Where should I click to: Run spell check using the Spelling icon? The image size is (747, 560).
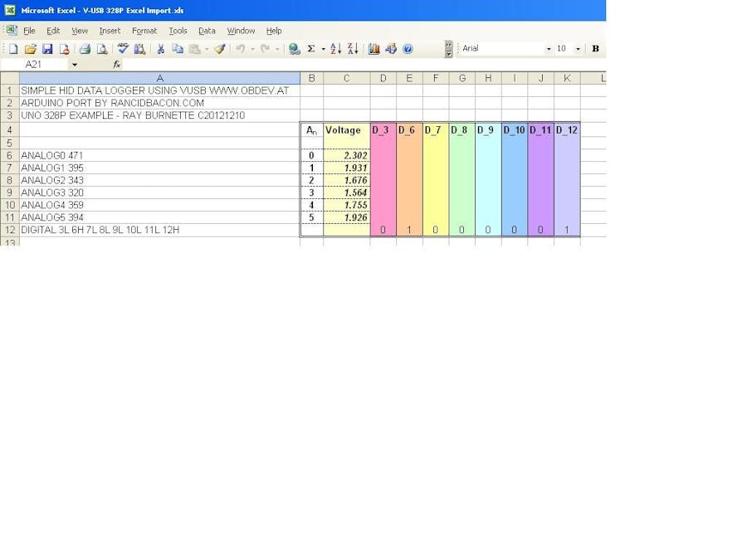pos(122,49)
